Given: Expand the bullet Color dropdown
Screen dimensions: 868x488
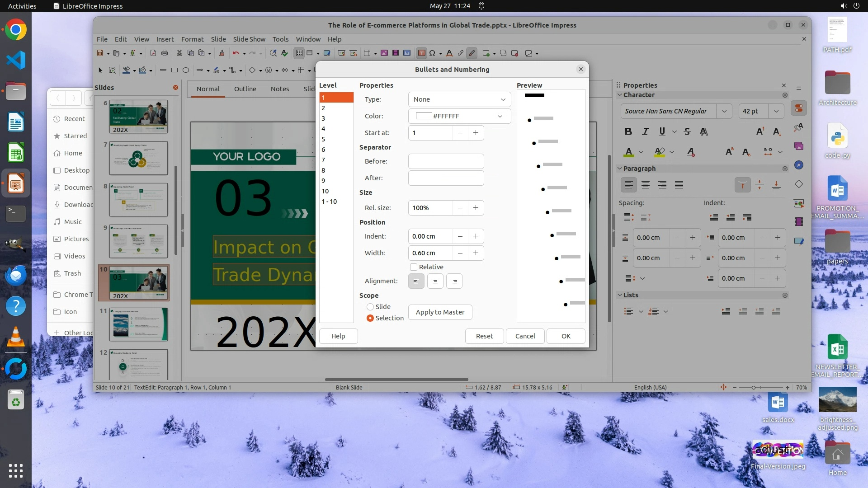Looking at the screenshot, I should click(459, 116).
